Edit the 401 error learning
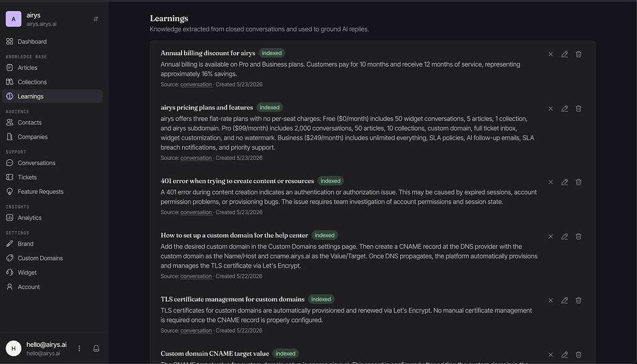Viewport: 637px width, 364px height. 565,182
